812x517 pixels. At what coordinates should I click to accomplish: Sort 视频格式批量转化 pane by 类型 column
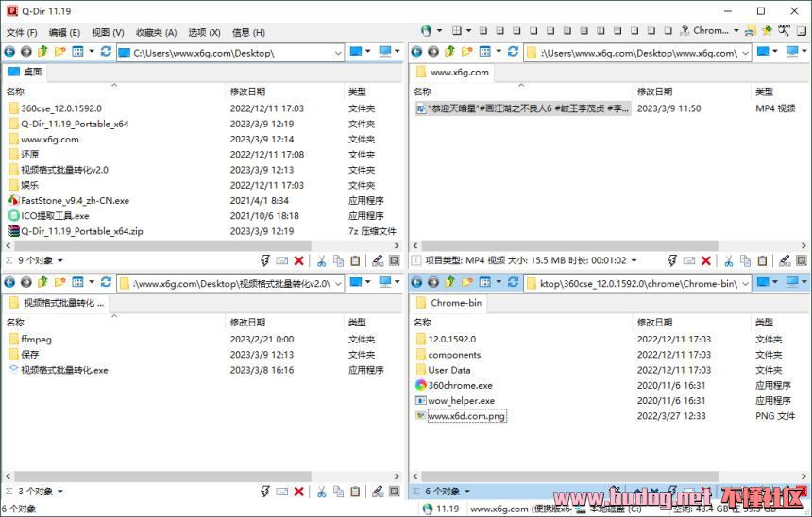click(x=357, y=323)
